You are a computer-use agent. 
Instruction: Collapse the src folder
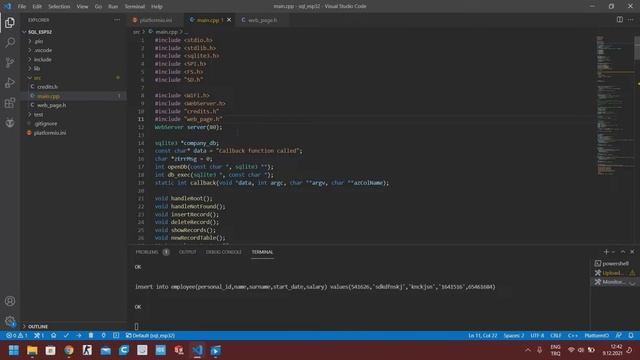click(37, 78)
